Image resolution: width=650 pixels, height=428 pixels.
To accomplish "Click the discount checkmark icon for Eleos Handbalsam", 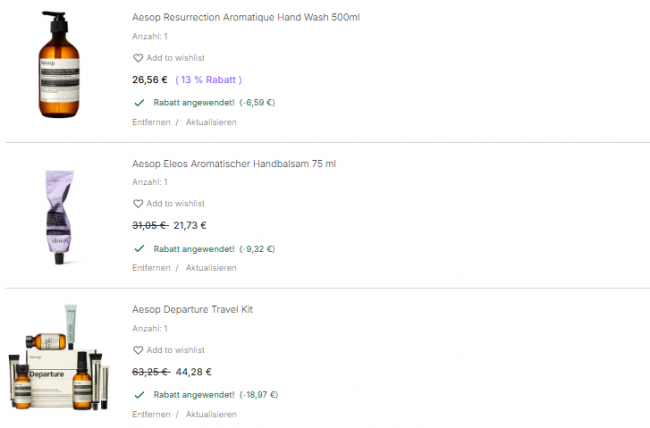I will click(138, 248).
